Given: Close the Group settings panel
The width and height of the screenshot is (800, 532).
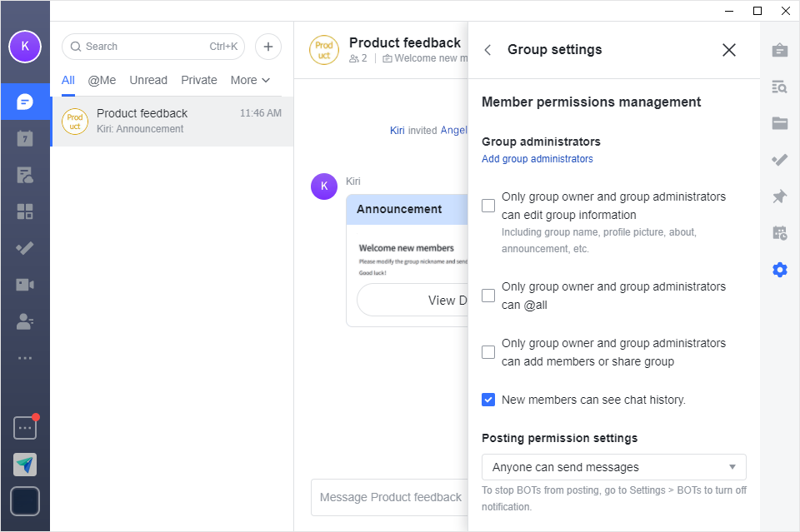Looking at the screenshot, I should click(729, 50).
